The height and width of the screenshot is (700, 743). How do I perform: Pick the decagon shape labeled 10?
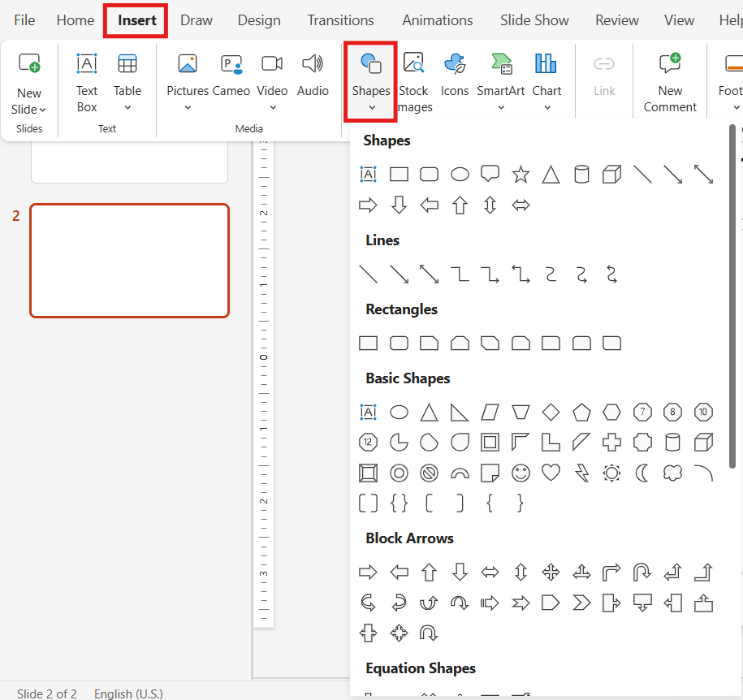[x=702, y=412]
